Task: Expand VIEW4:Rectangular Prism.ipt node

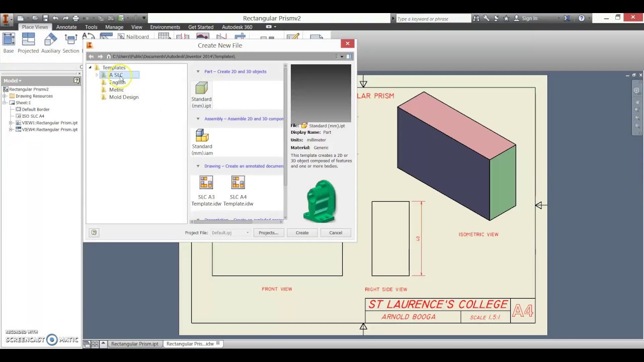Action: [11, 129]
